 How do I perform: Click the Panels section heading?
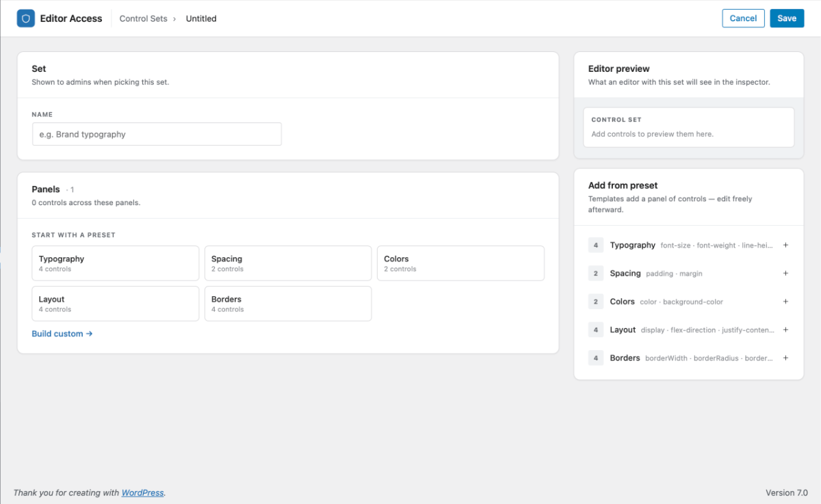tap(46, 189)
